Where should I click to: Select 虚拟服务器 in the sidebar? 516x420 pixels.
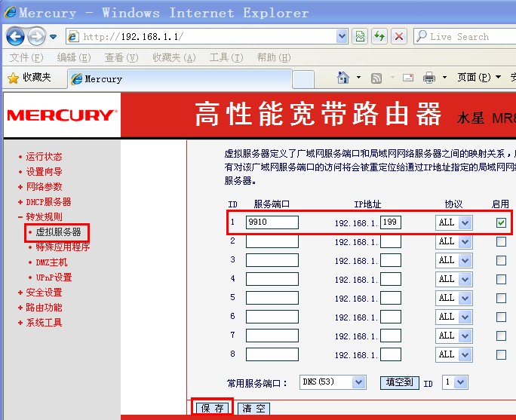[x=58, y=232]
